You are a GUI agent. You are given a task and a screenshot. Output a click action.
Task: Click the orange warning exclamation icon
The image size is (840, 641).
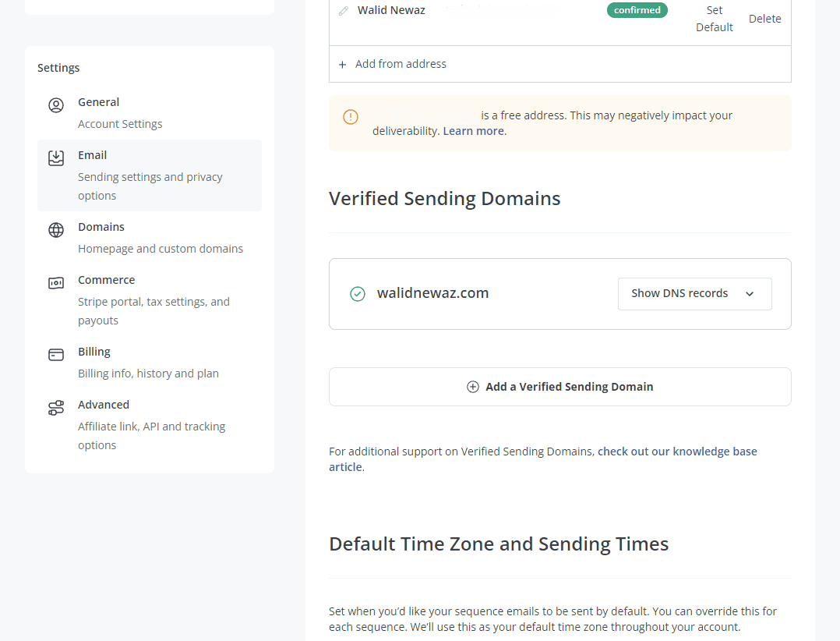click(351, 117)
